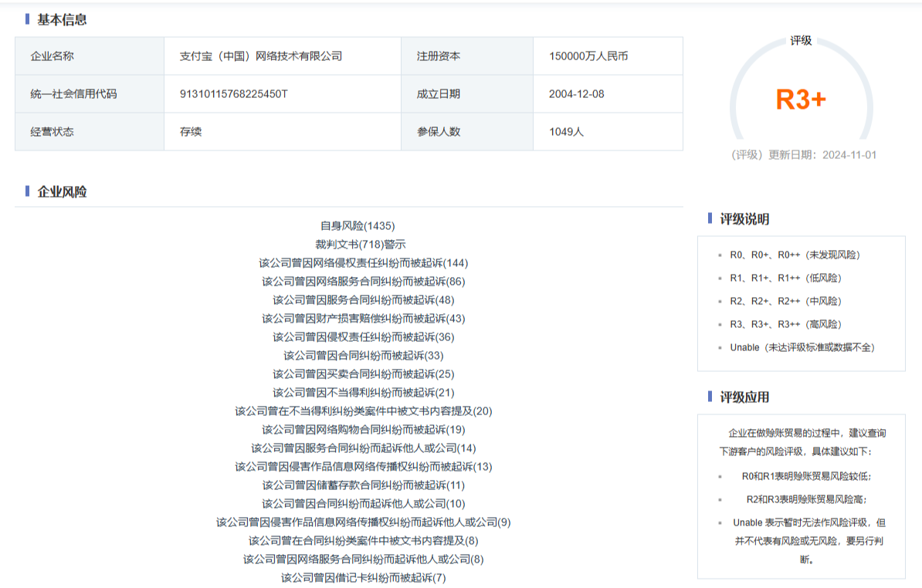Click the 评级应用 heading
The width and height of the screenshot is (922, 588).
point(744,397)
